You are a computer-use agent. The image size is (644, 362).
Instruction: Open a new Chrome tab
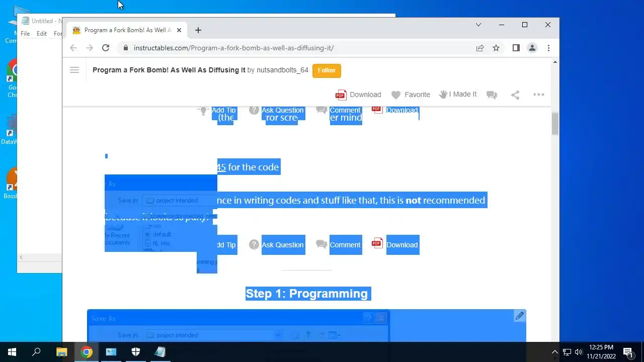coord(198,30)
